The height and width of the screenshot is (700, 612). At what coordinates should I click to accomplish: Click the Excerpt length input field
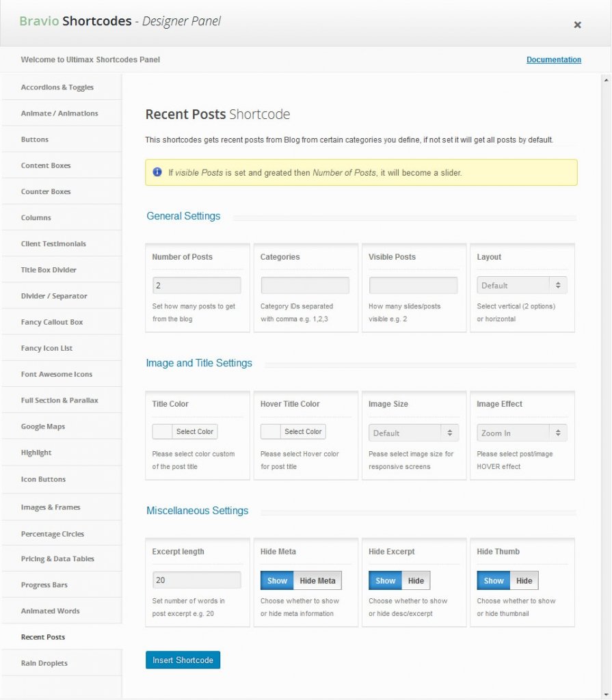[x=196, y=580]
